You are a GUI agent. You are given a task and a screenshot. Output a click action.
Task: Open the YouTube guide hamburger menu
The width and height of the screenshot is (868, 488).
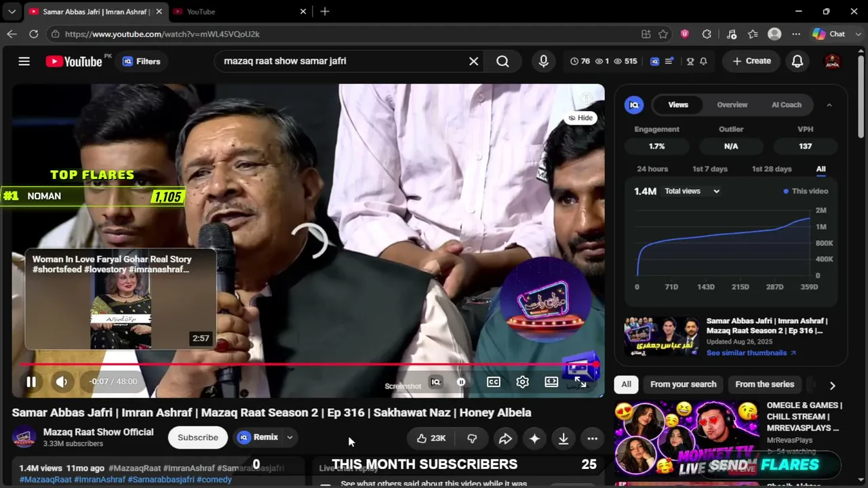coord(24,61)
